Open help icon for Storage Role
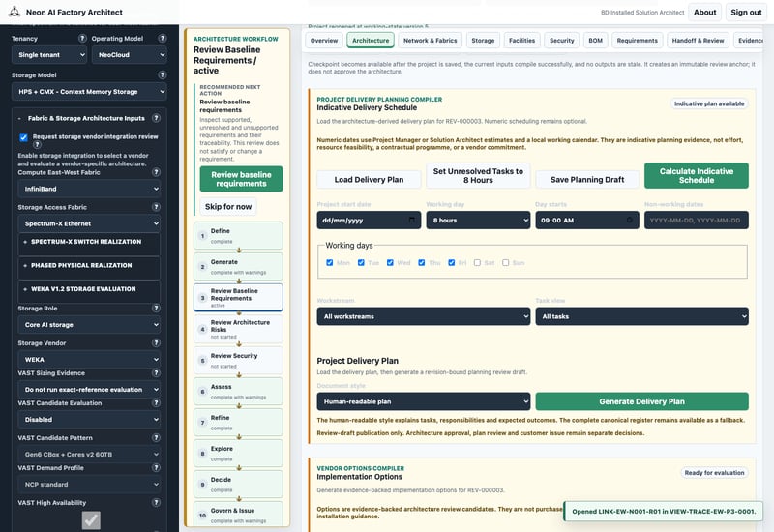Image resolution: width=774 pixels, height=532 pixels. pos(156,308)
